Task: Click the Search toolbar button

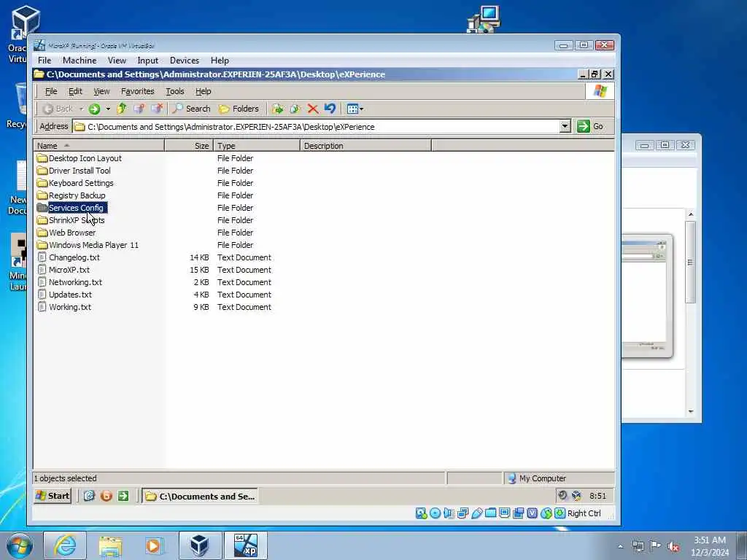Action: point(191,109)
